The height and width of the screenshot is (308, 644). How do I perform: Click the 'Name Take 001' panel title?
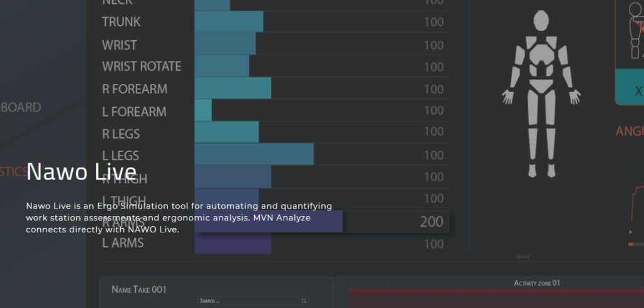pos(139,290)
